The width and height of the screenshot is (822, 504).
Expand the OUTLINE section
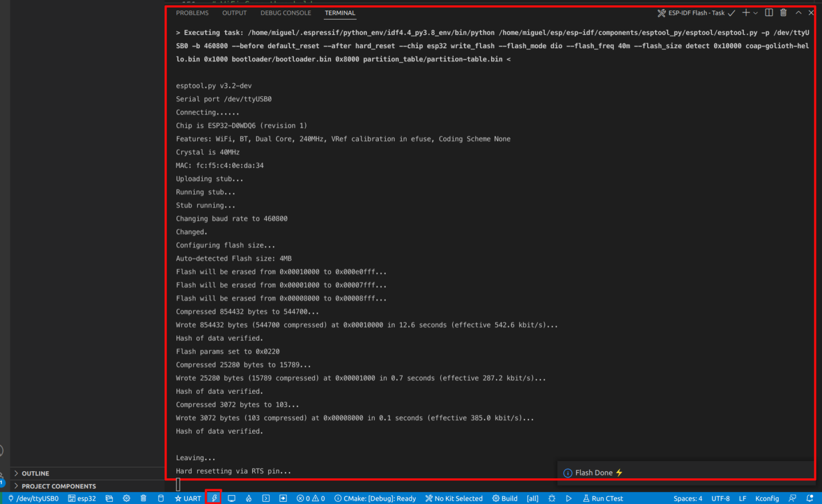point(34,473)
